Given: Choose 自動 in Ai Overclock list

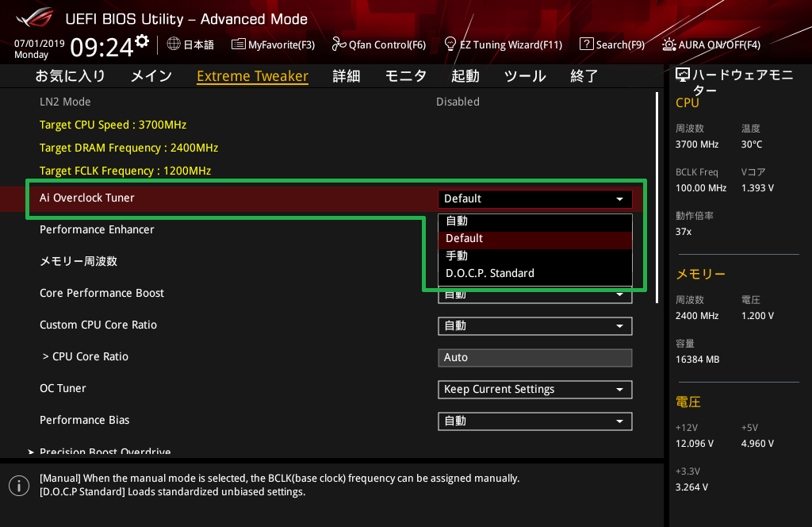Looking at the screenshot, I should [x=535, y=221].
